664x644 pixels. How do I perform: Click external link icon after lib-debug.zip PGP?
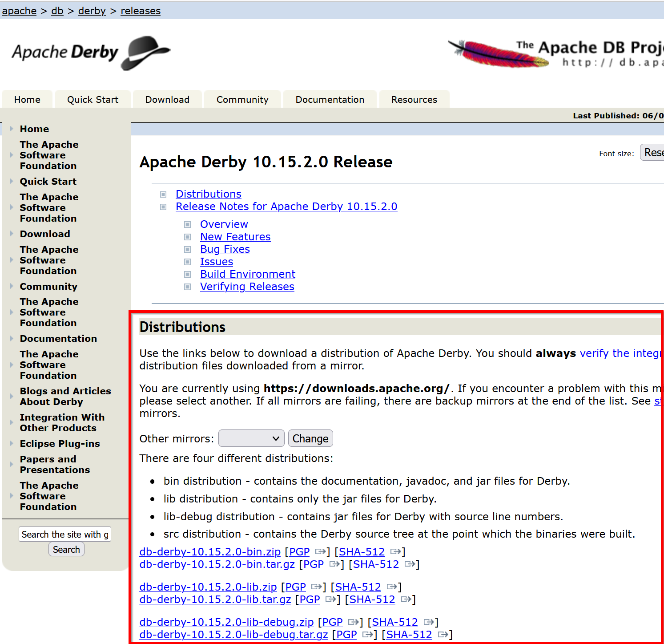click(x=353, y=622)
